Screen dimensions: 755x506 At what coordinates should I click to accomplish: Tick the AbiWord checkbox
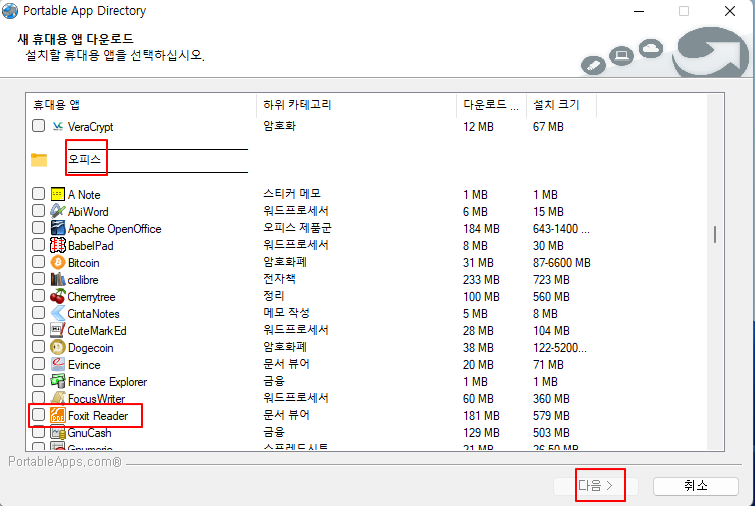tap(39, 210)
